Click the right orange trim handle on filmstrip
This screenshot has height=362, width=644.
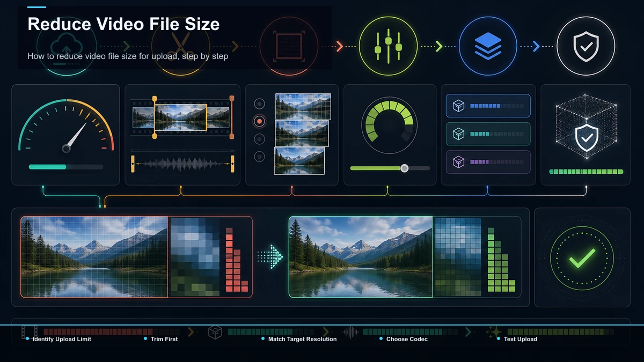(x=232, y=117)
